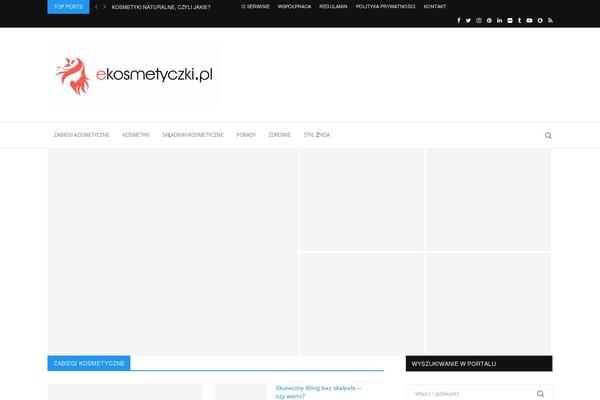Click the social icon before RSS
The image size is (600, 400).
[540, 20]
